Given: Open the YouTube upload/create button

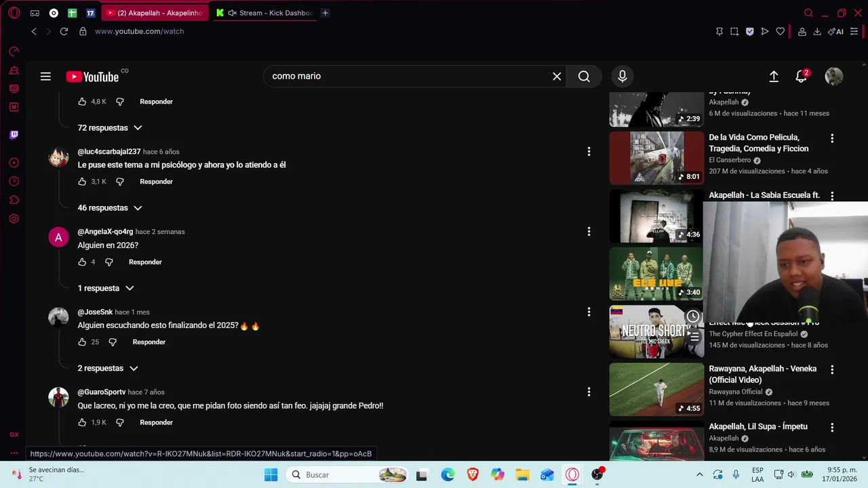Looking at the screenshot, I should coord(774,77).
